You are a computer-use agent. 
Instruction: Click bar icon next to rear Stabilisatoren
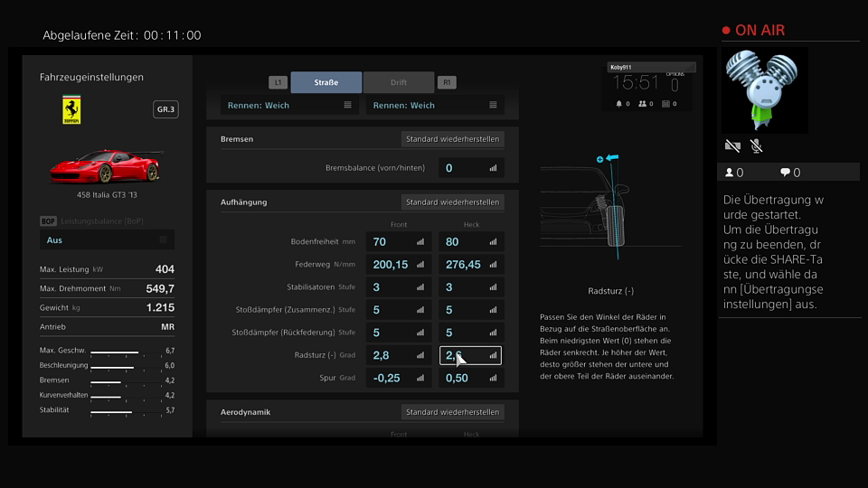pos(493,287)
